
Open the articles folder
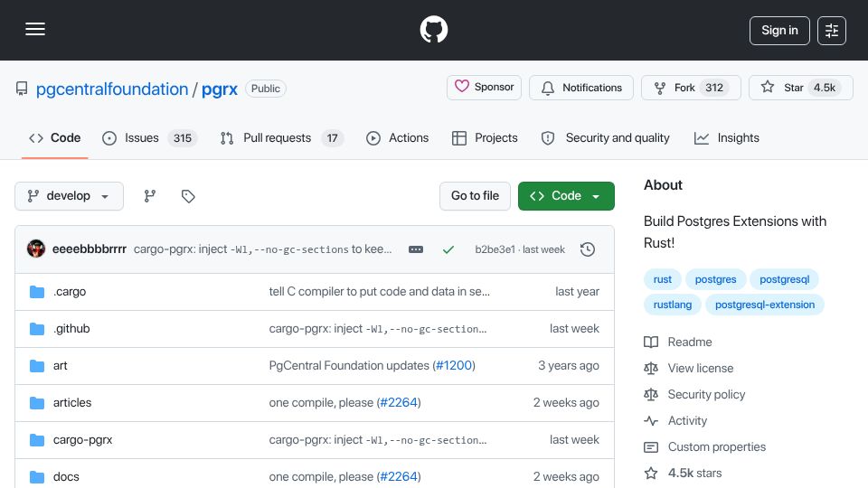pos(72,403)
